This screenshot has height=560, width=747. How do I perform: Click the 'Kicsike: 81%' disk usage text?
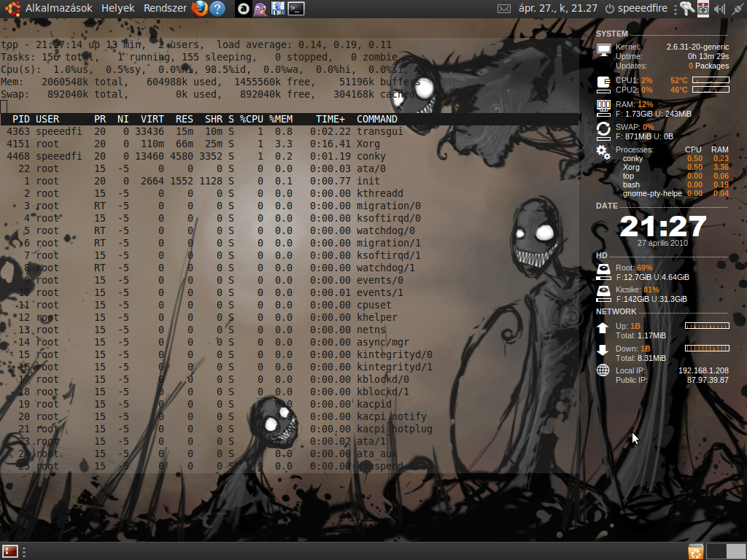pyautogui.click(x=637, y=289)
